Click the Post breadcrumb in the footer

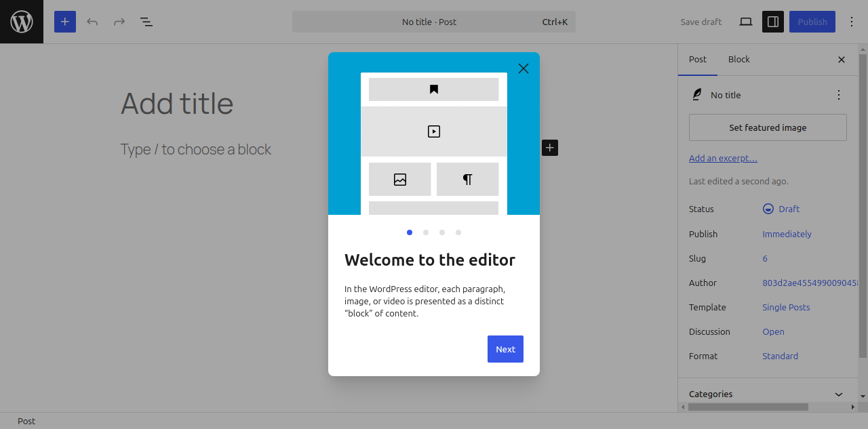point(26,421)
